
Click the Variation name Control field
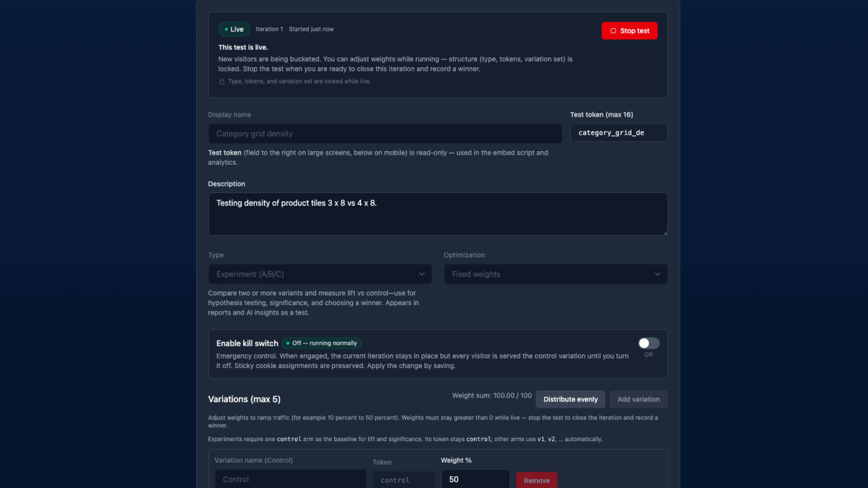(x=291, y=479)
